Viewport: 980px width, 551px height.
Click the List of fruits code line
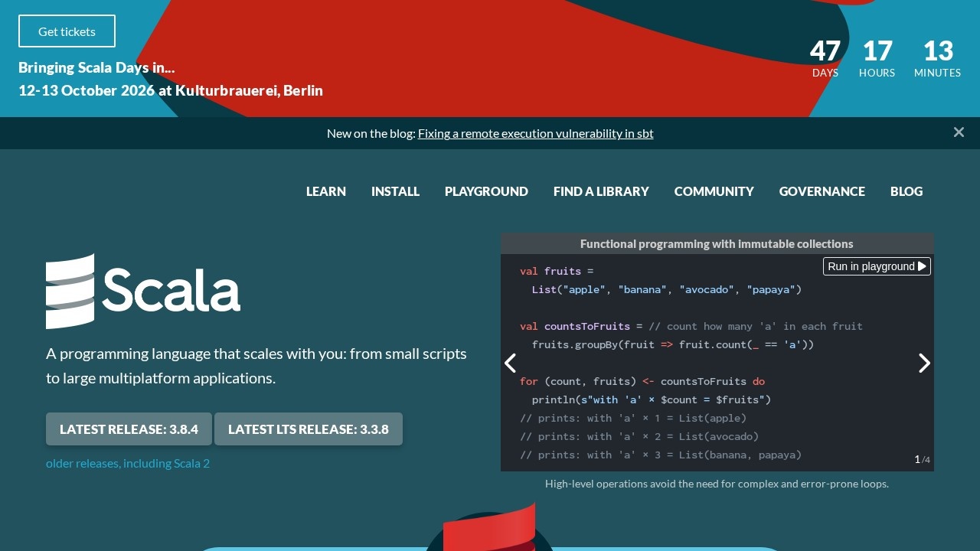[667, 289]
